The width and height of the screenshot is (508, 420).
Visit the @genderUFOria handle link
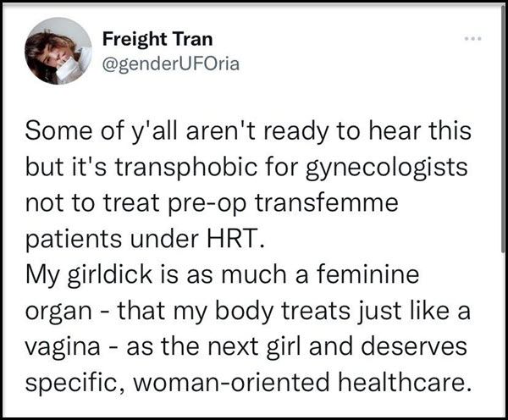click(x=171, y=64)
